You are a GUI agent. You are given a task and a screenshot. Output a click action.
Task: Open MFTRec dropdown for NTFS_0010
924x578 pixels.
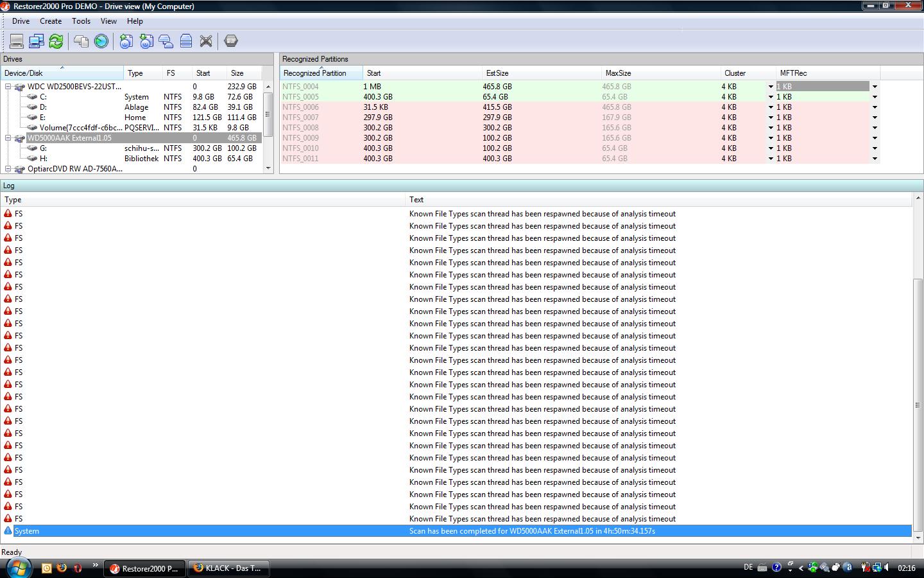[875, 148]
